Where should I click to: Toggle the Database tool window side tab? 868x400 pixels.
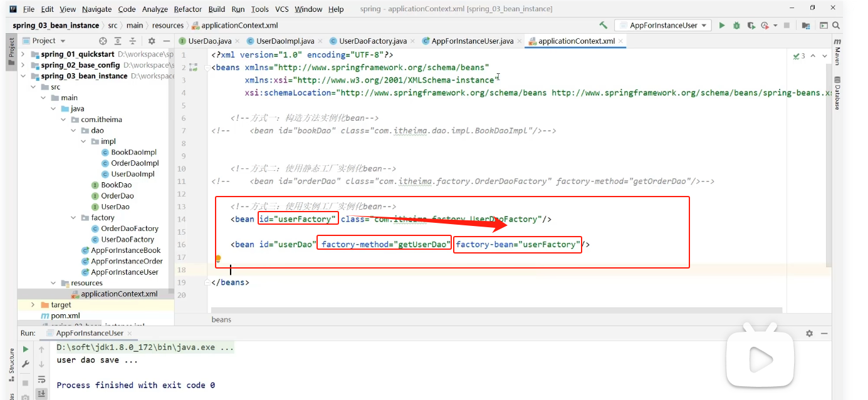(837, 93)
